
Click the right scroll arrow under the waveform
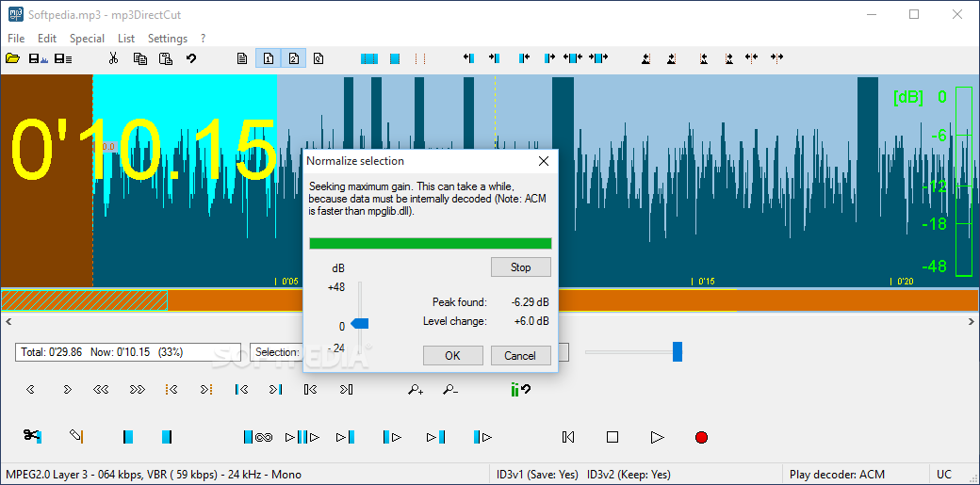tap(972, 321)
